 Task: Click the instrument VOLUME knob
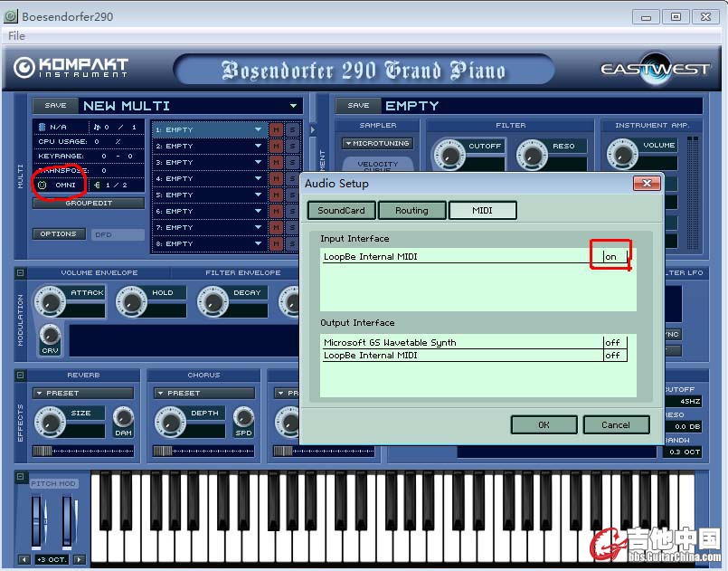pos(622,153)
